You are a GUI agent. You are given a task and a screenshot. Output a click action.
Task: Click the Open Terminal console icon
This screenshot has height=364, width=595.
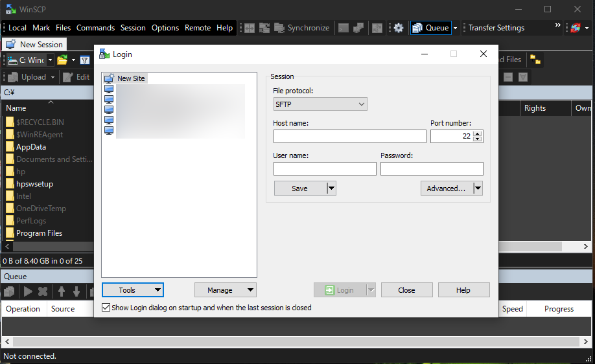pos(344,28)
